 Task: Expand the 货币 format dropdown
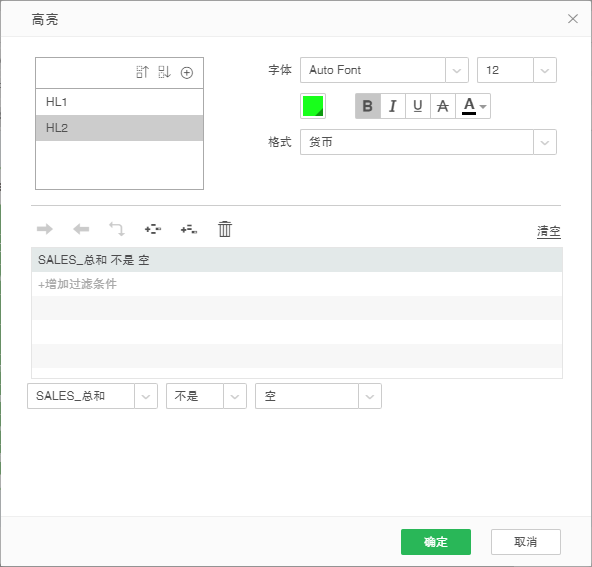pos(545,142)
